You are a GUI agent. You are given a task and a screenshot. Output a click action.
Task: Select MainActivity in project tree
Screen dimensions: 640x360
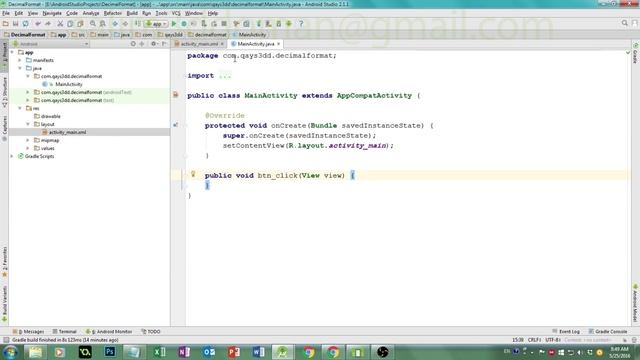coord(69,84)
